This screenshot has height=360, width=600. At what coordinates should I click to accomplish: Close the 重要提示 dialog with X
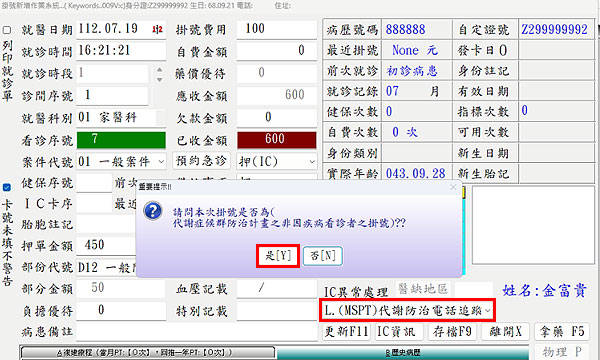tap(453, 187)
